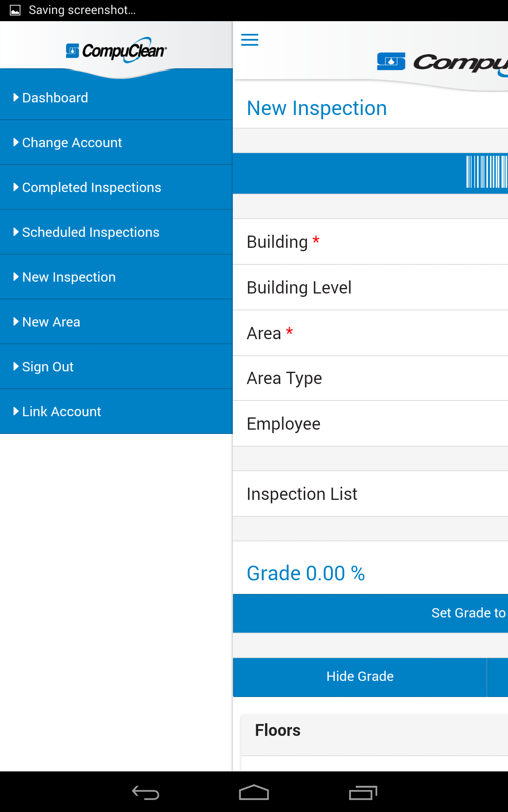Click the CompuClean logo in the sidebar
This screenshot has width=508, height=812.
click(x=116, y=50)
